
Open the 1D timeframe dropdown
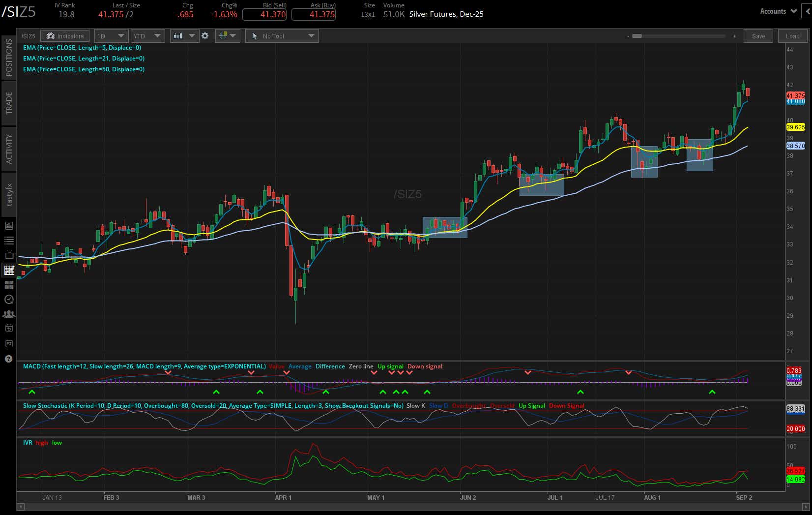pyautogui.click(x=111, y=35)
